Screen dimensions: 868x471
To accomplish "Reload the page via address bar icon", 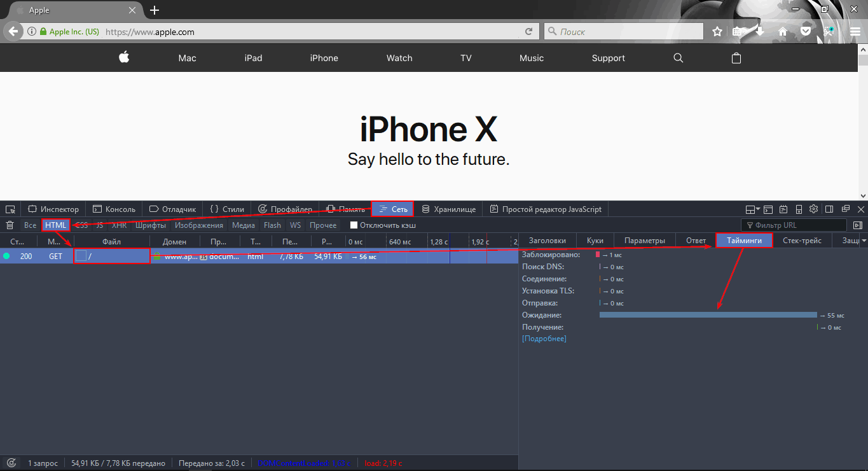I will (528, 32).
